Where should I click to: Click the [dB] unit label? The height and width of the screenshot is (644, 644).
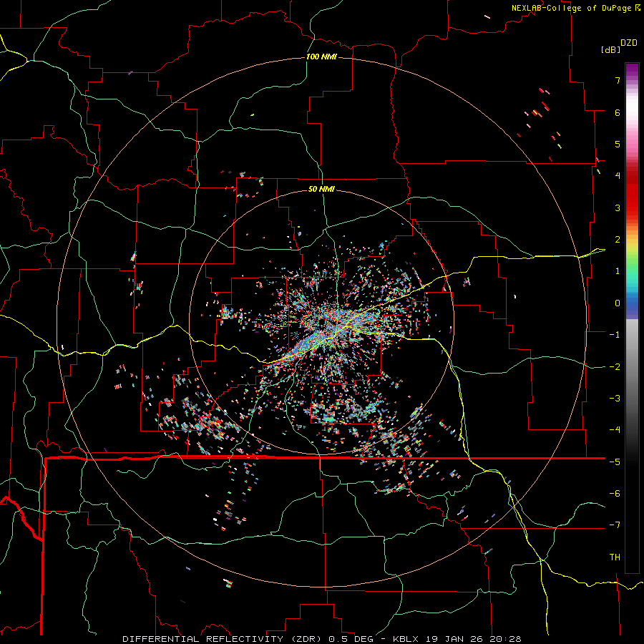tap(610, 49)
